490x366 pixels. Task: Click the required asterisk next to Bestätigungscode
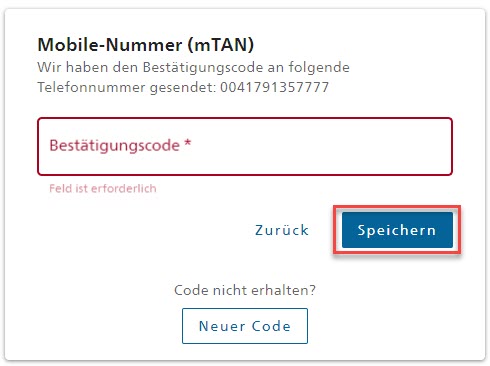pos(188,143)
